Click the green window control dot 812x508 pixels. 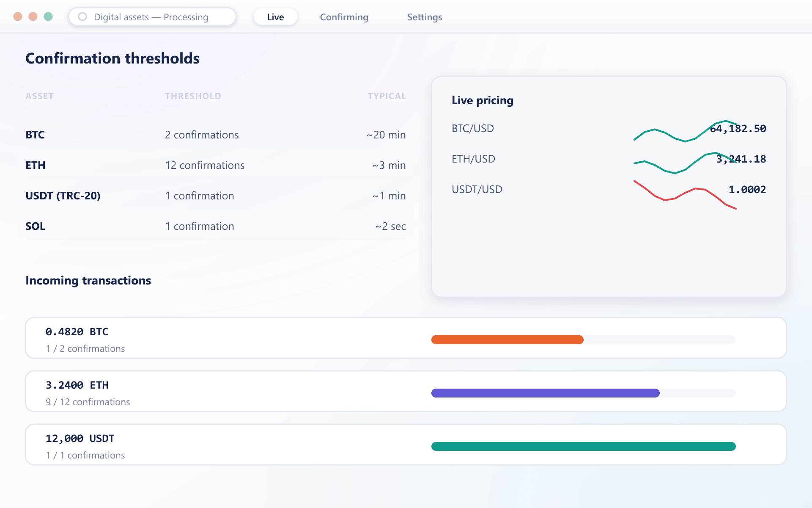click(x=48, y=17)
